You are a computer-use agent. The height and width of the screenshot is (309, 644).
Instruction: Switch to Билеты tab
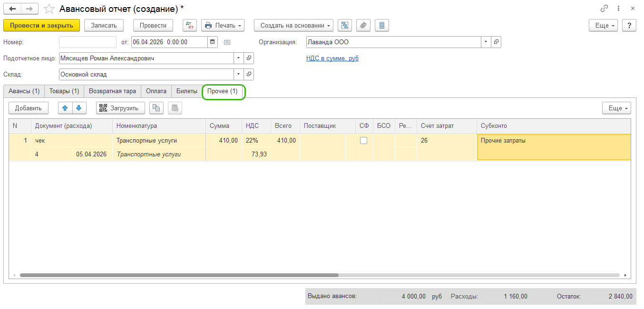click(187, 91)
